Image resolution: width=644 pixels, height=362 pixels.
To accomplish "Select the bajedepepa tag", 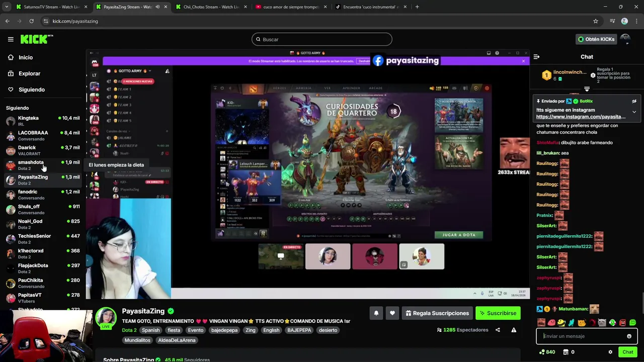I will tap(224, 330).
